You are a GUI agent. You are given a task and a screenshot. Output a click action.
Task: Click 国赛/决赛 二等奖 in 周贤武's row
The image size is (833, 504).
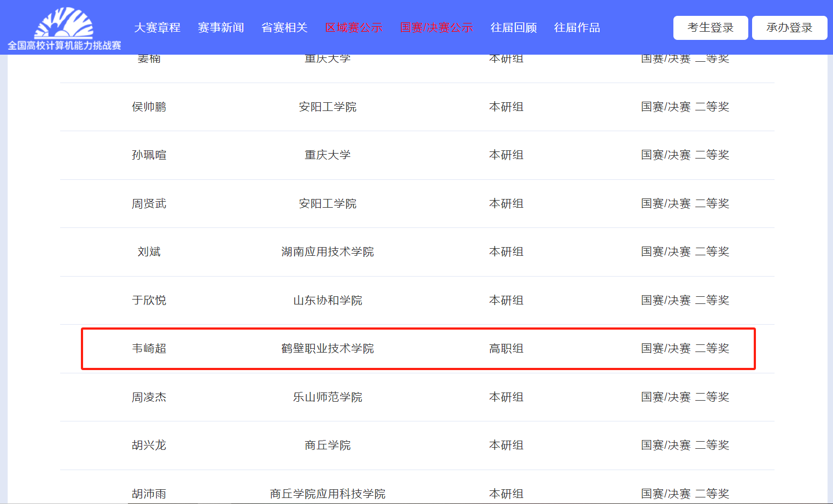(x=685, y=203)
